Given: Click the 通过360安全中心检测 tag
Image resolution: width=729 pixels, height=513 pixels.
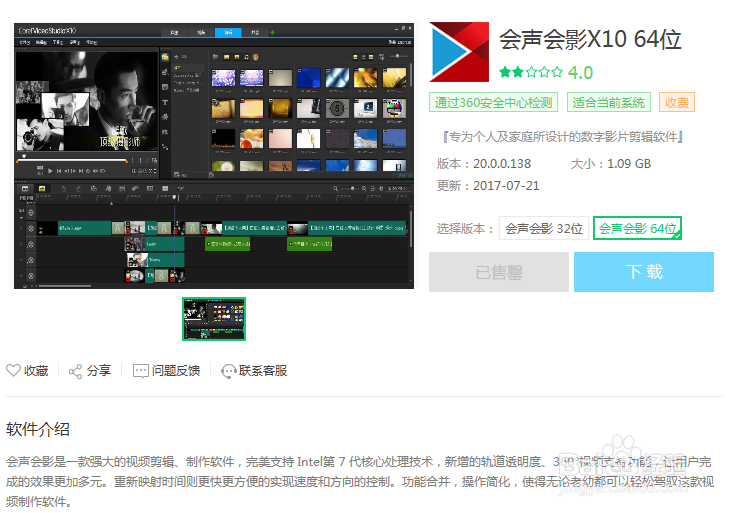Looking at the screenshot, I should tap(493, 103).
